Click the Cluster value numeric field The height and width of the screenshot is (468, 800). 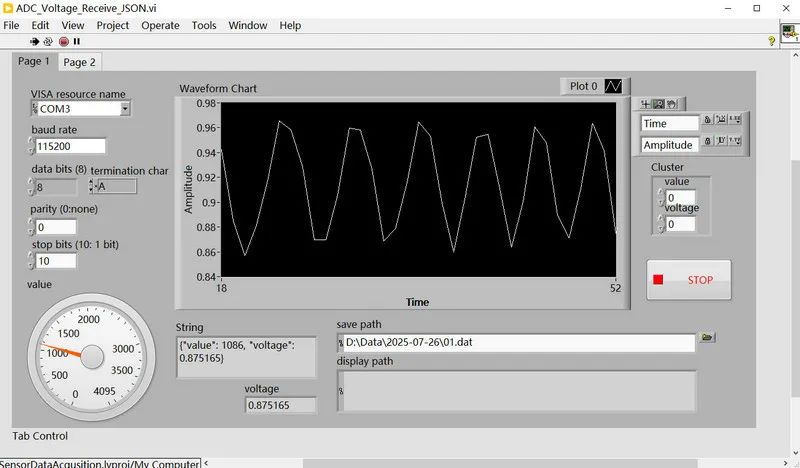pyautogui.click(x=681, y=198)
